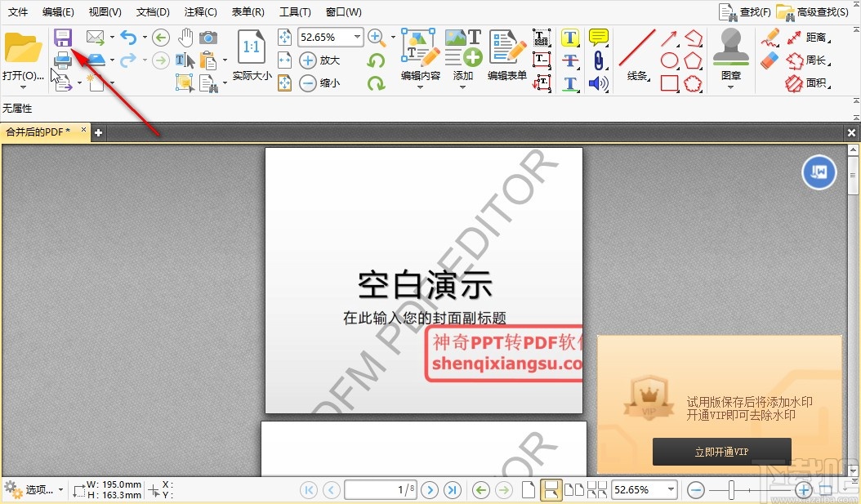Select the strikethrough text tool
The image size is (861, 504).
pos(570,60)
